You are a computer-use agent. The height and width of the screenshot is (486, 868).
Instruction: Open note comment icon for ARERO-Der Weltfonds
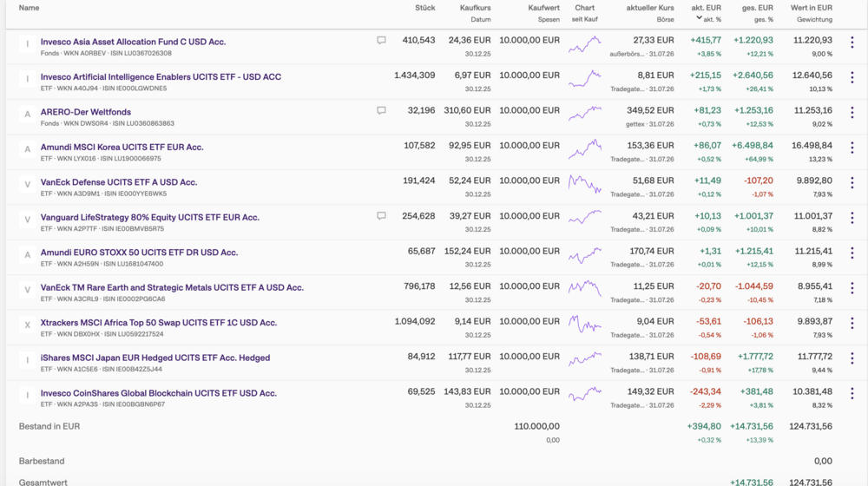[381, 111]
